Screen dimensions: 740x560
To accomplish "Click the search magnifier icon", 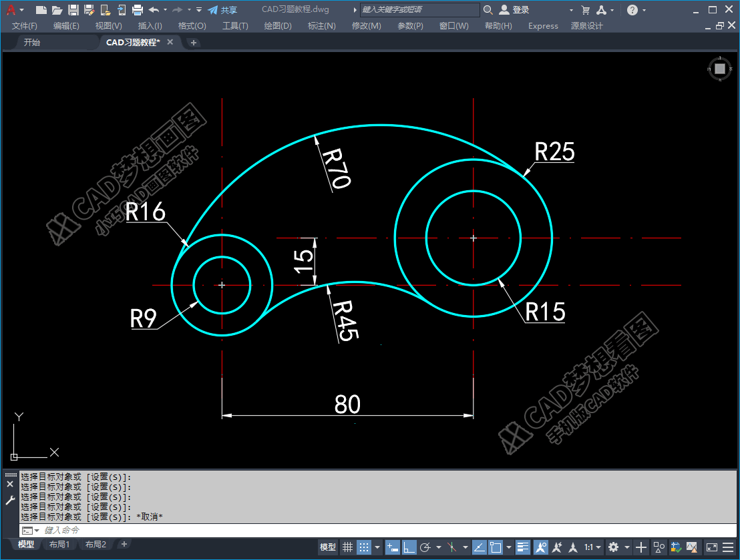I will (488, 9).
